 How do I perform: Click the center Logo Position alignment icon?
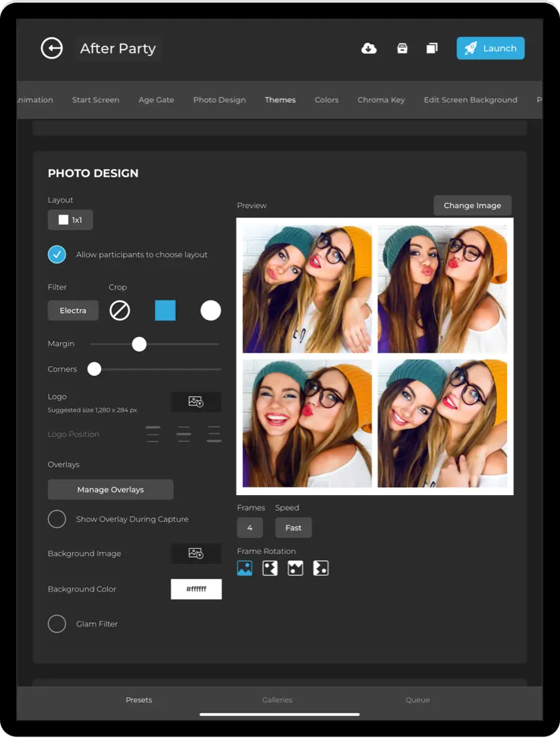[x=183, y=434]
